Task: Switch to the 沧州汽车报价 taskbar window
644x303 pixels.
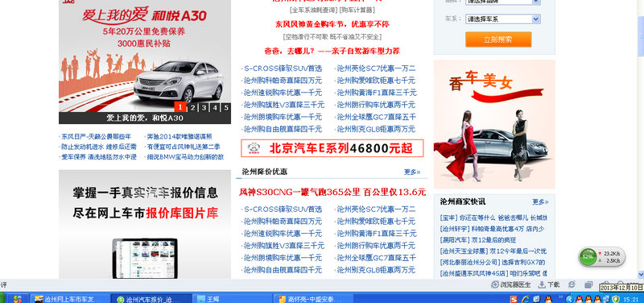Action: tap(152, 299)
